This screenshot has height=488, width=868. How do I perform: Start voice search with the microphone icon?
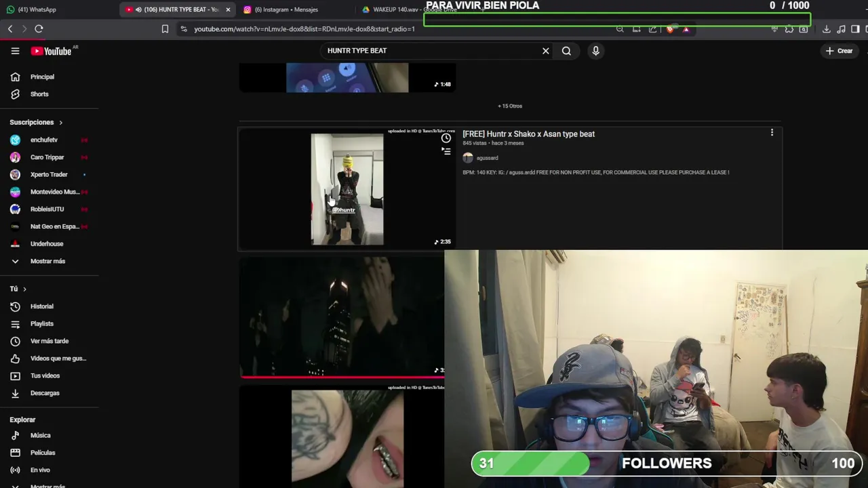tap(595, 51)
